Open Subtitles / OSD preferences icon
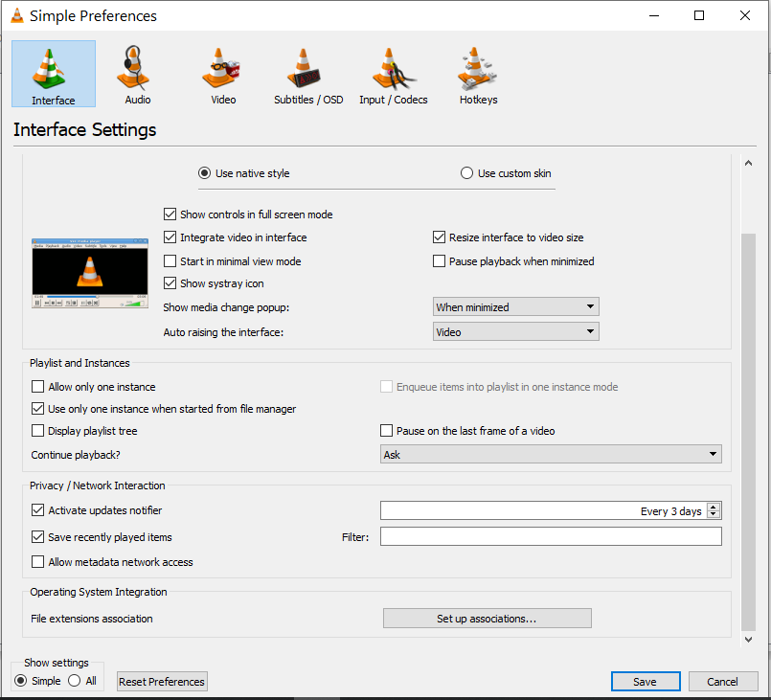Image resolution: width=771 pixels, height=700 pixels. [x=304, y=68]
